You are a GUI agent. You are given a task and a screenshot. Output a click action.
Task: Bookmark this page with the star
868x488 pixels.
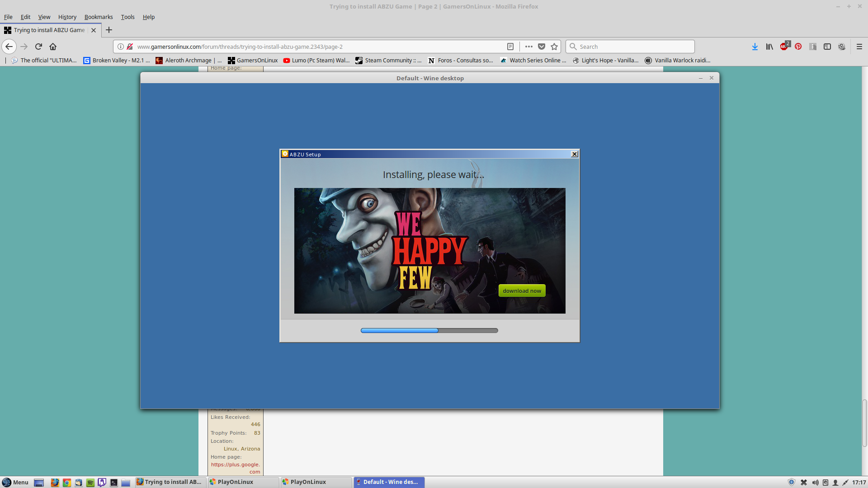click(x=554, y=47)
